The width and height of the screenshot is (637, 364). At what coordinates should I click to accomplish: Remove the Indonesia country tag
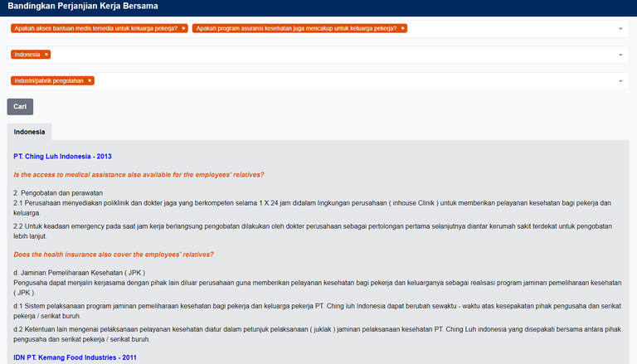[x=46, y=55]
